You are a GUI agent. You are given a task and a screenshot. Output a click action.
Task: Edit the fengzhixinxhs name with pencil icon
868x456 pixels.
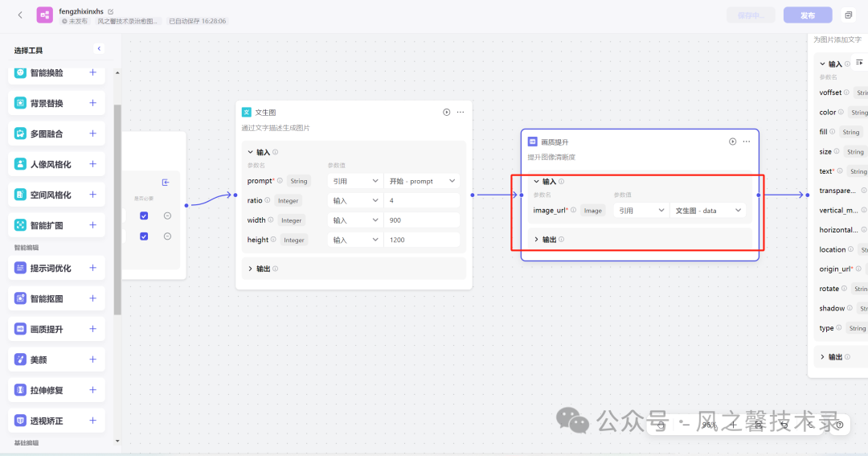pyautogui.click(x=111, y=11)
